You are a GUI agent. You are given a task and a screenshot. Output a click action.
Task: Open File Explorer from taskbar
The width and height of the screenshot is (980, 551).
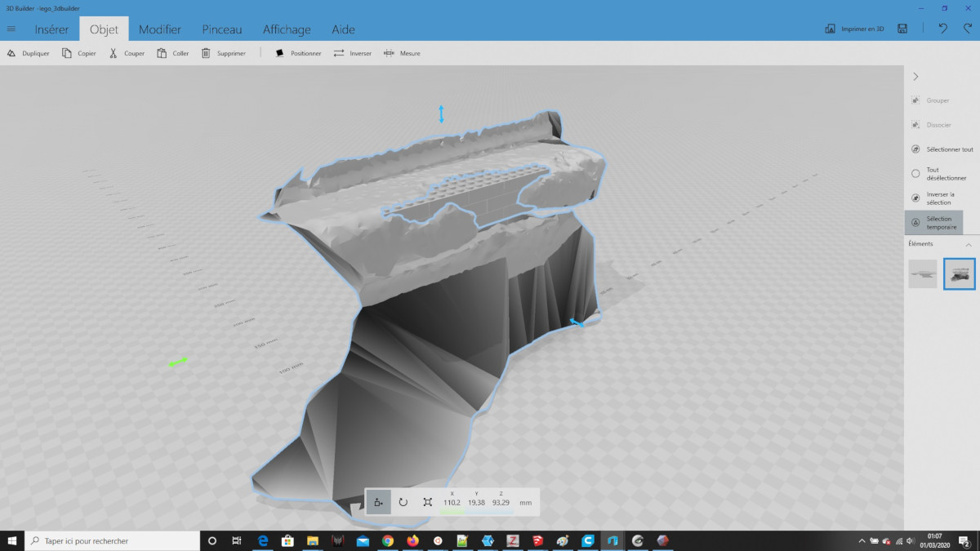point(313,540)
